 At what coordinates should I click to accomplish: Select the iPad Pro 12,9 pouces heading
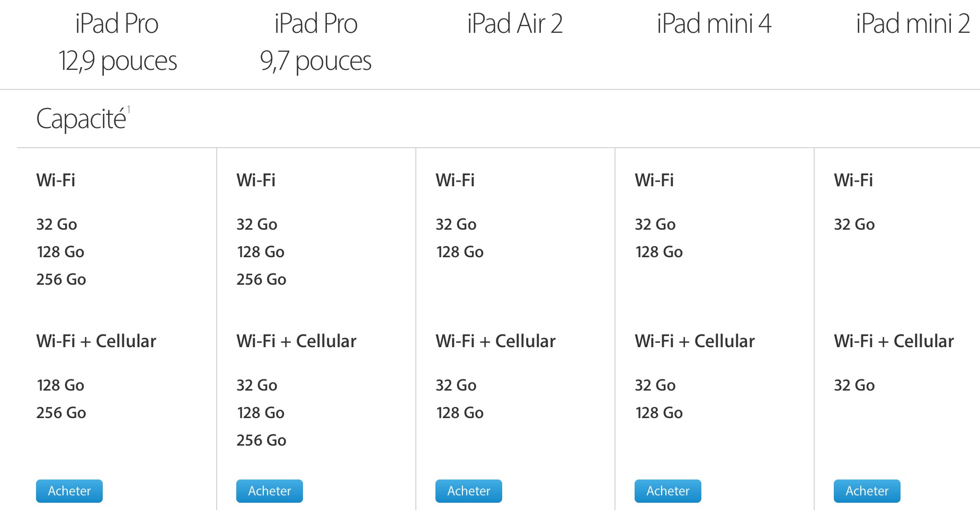point(117,42)
